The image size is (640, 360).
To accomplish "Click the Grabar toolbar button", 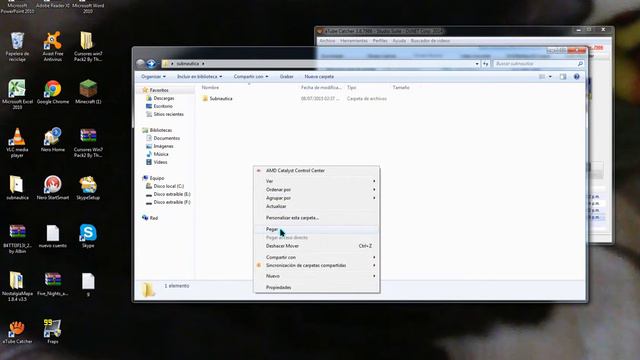I will 287,76.
